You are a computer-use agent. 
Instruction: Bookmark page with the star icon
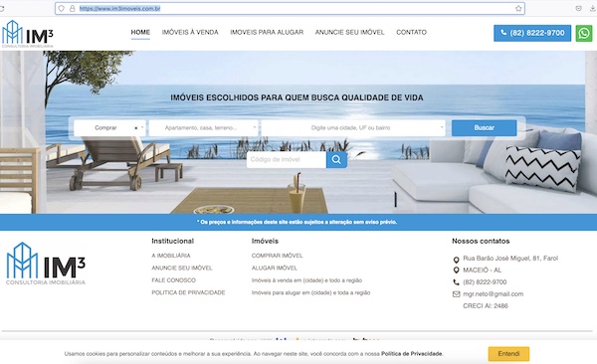(x=518, y=8)
